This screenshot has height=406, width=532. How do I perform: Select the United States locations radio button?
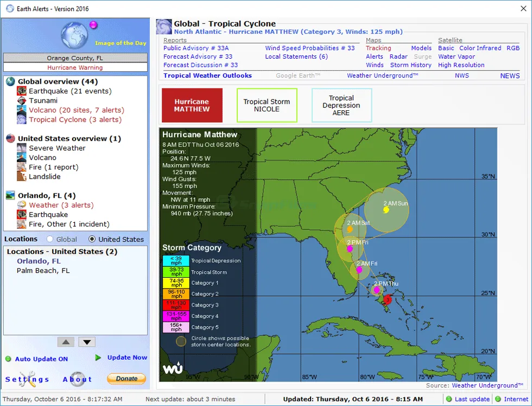tap(92, 239)
